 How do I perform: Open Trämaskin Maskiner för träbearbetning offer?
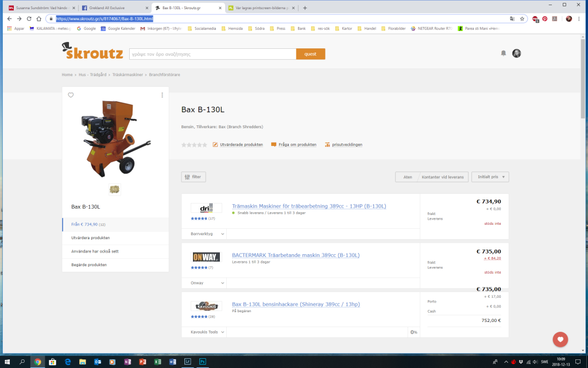[x=309, y=206]
